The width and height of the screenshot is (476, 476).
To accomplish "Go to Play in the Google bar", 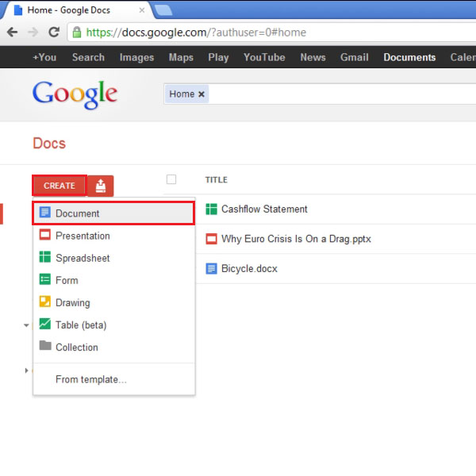I will [x=218, y=57].
